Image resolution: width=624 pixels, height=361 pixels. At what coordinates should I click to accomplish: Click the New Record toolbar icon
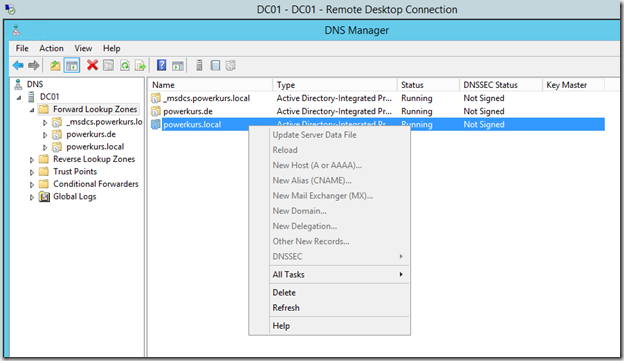click(x=230, y=65)
